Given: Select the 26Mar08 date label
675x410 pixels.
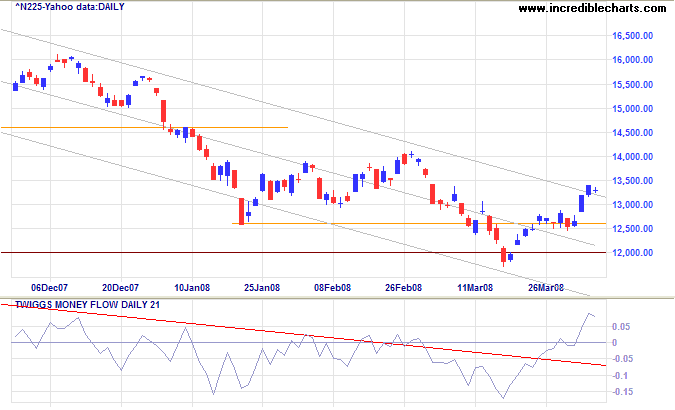Looking at the screenshot, I should (546, 287).
